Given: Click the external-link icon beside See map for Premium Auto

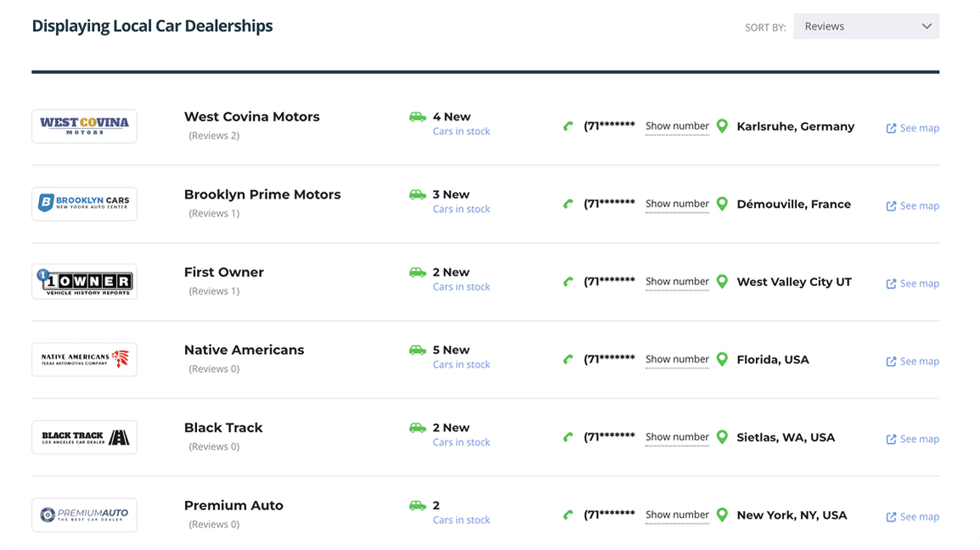Looking at the screenshot, I should tap(891, 516).
